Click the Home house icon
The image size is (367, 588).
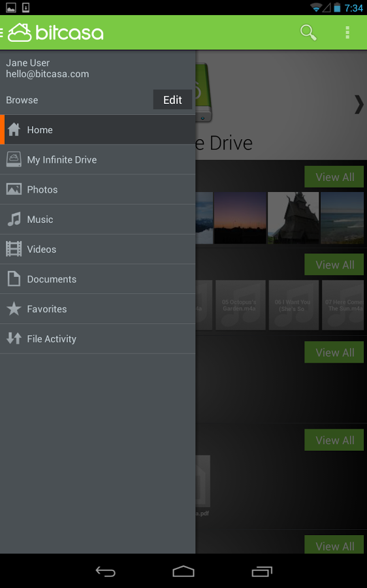(14, 129)
